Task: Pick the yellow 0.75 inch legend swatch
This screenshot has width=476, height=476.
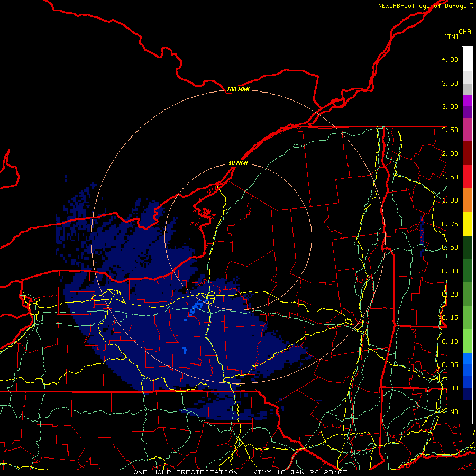Action: pos(467,224)
